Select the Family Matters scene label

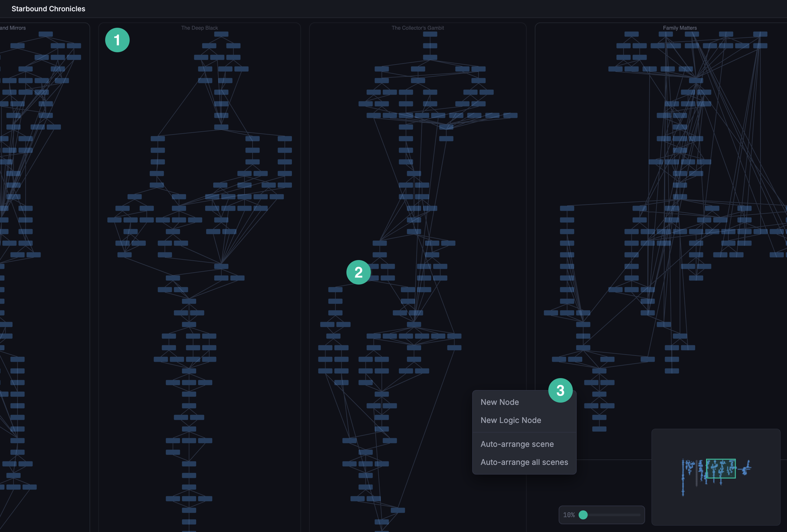(680, 28)
